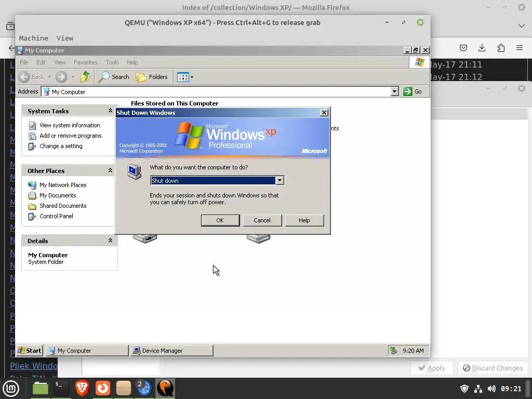Click the Control Panel icon
The width and height of the screenshot is (532, 399).
[32, 217]
